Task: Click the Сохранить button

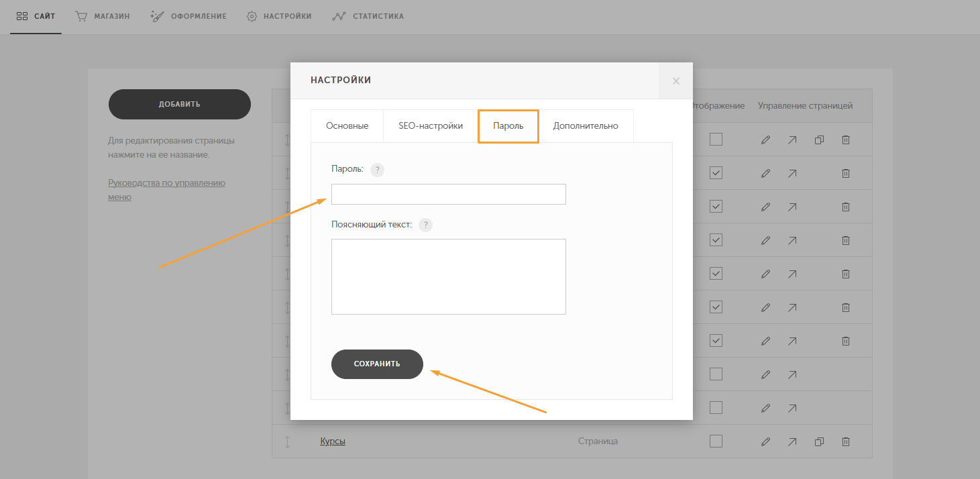Action: pos(377,364)
